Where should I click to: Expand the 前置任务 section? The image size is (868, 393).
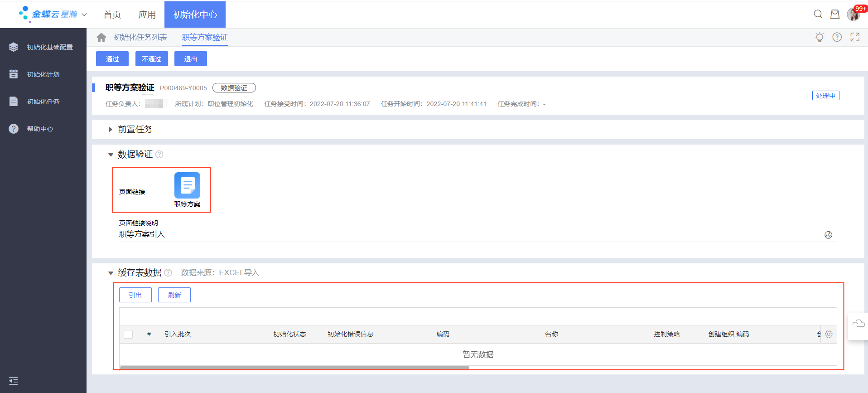click(x=111, y=130)
